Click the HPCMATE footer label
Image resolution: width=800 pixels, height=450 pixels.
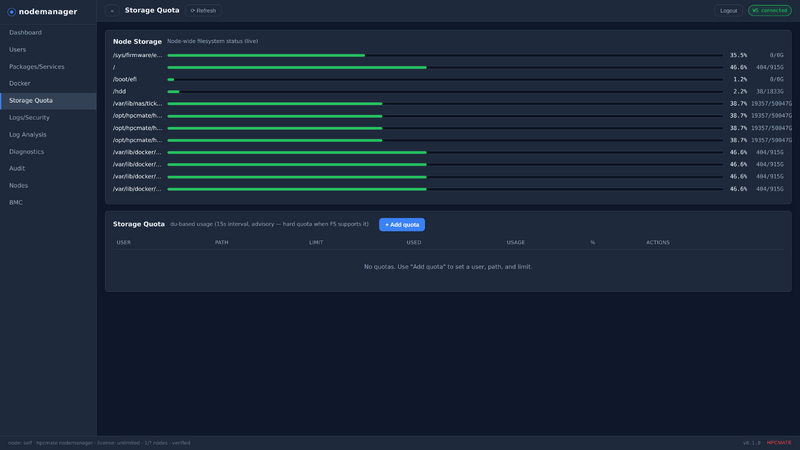click(x=779, y=443)
